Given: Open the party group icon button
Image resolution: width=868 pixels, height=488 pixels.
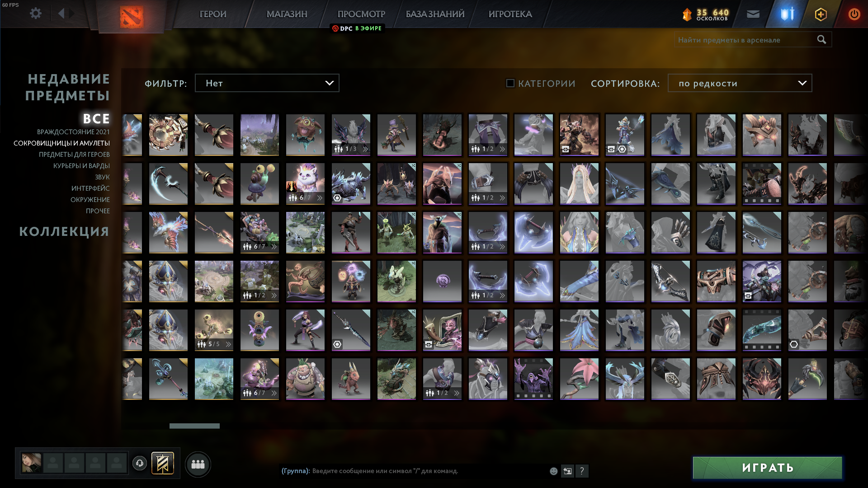Looking at the screenshot, I should (198, 464).
